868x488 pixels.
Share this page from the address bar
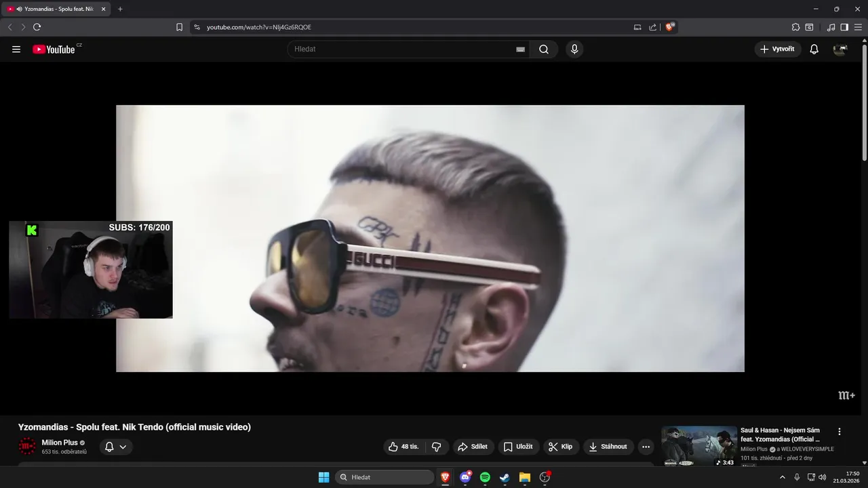pyautogui.click(x=652, y=27)
